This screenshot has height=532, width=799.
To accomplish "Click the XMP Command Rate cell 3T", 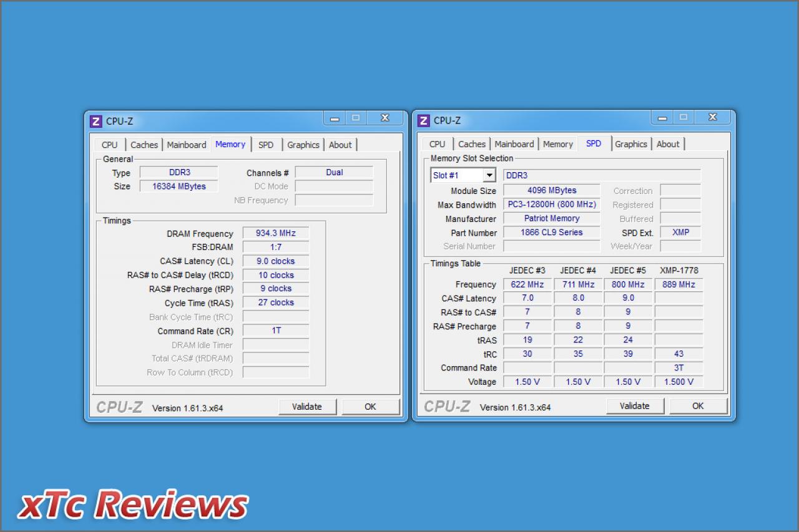I will click(679, 368).
